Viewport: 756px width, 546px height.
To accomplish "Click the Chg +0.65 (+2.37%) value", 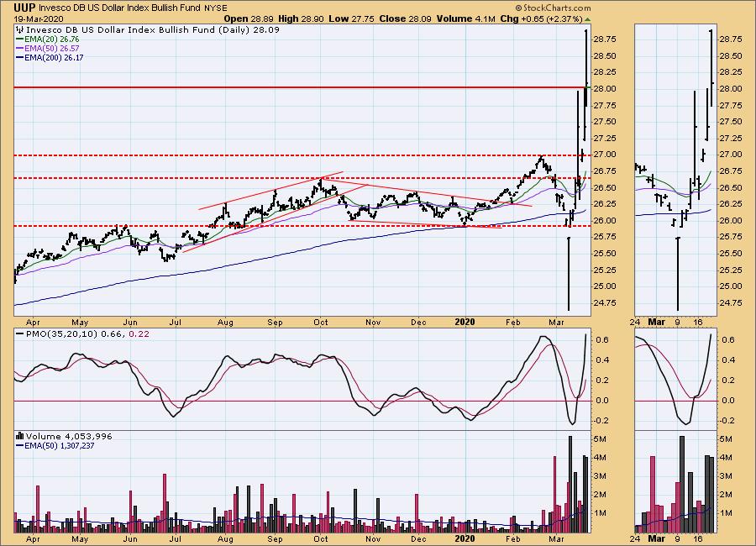I will pos(541,18).
